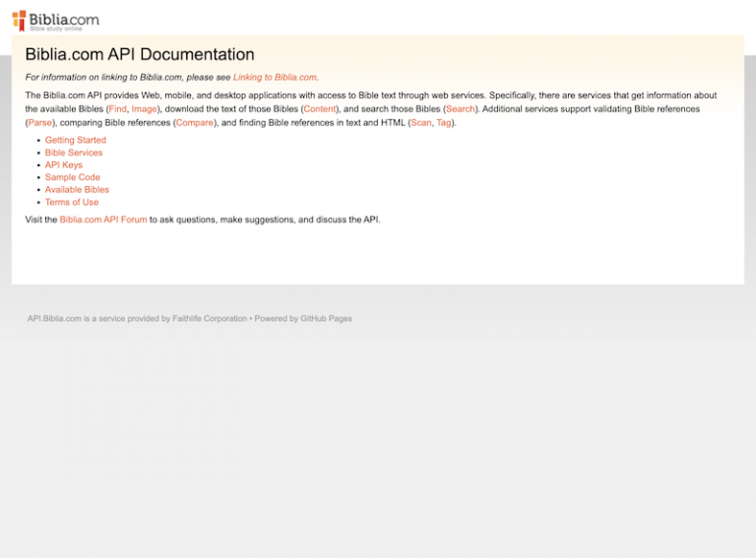The height and width of the screenshot is (558, 756).
Task: Click the Biblia.com API Documentation heading
Action: [x=140, y=54]
